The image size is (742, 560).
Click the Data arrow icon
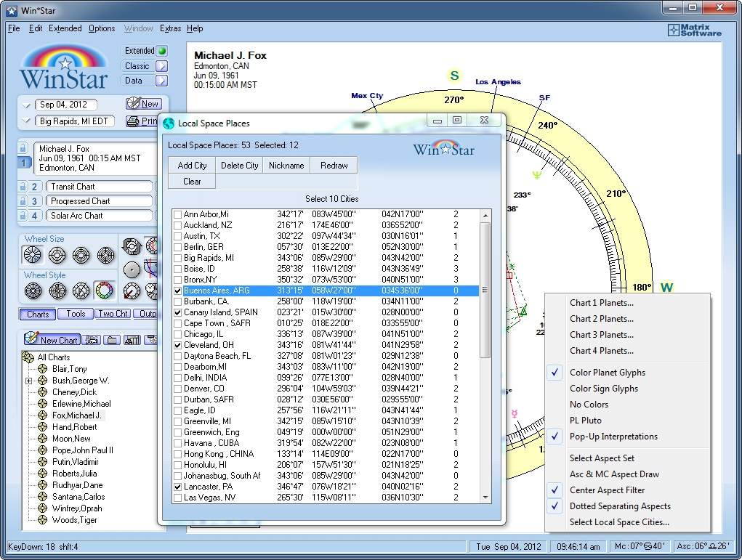click(162, 81)
